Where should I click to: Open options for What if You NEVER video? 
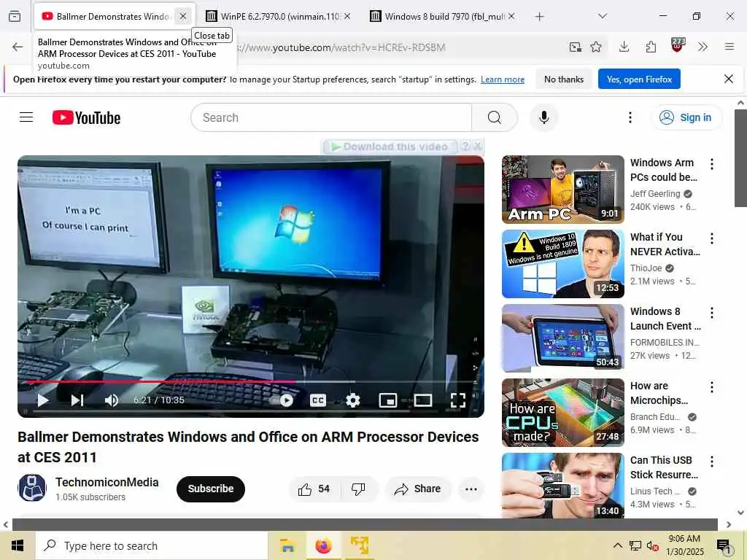712,238
